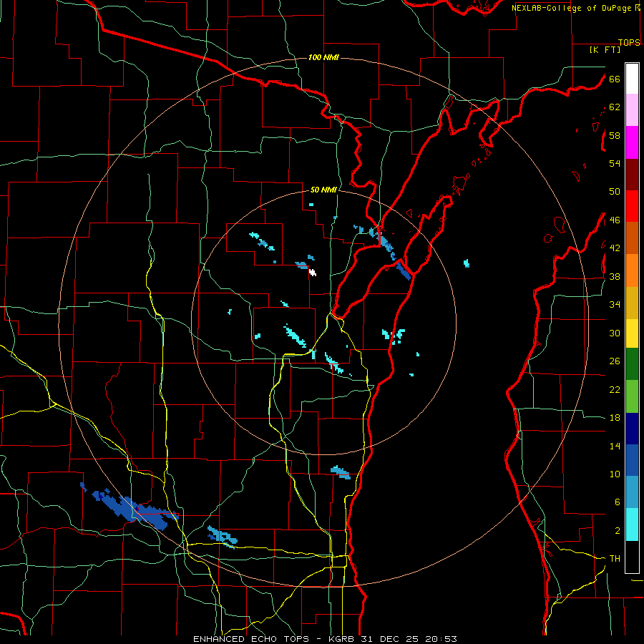Click the '30' legend label
This screenshot has height=644, width=644.
pyautogui.click(x=615, y=333)
